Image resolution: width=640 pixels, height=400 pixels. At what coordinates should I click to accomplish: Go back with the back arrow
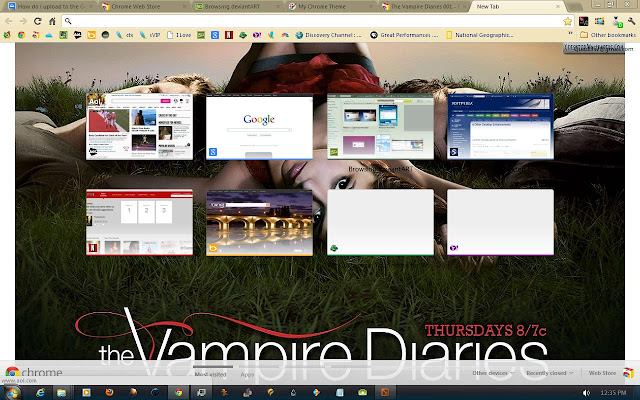point(9,21)
